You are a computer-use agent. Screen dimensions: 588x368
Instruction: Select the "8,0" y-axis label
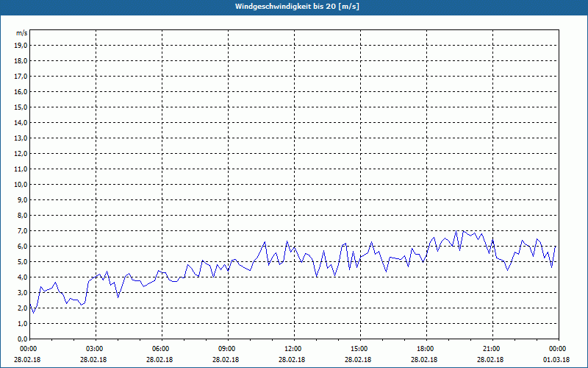(x=22, y=216)
